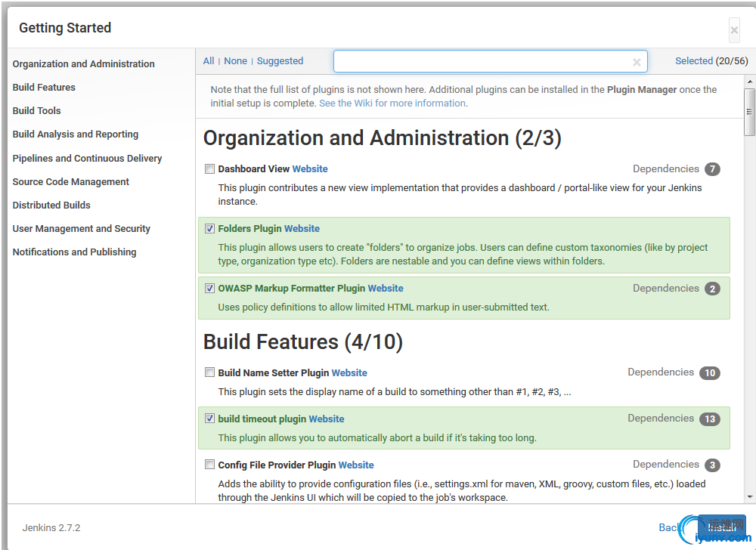This screenshot has width=756, height=550.
Task: Click the bold Plugin Manager text
Action: [x=642, y=90]
